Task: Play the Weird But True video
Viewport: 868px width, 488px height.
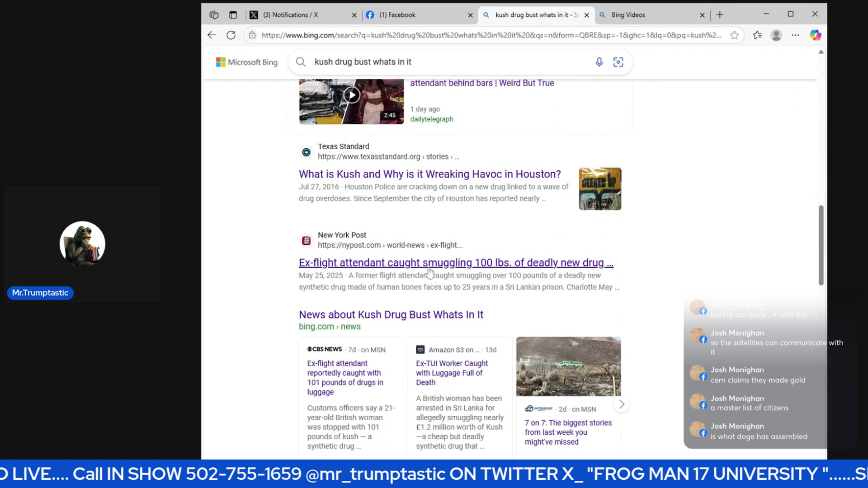Action: click(352, 95)
